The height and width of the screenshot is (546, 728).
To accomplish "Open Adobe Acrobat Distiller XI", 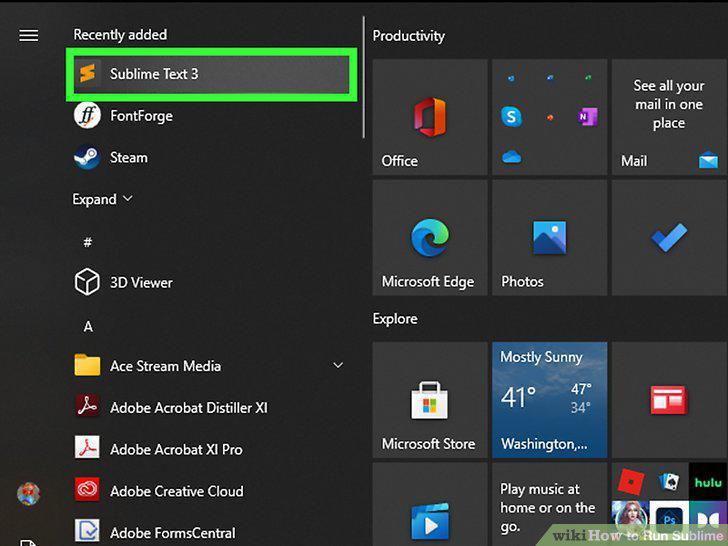I will [211, 408].
